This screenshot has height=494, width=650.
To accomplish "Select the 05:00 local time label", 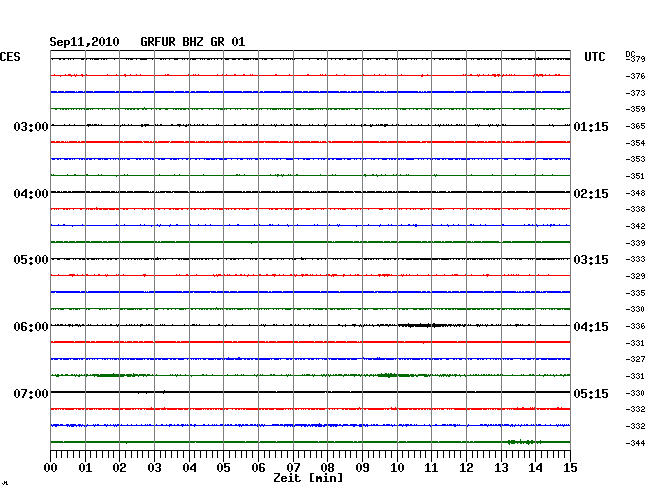I will pos(31,260).
